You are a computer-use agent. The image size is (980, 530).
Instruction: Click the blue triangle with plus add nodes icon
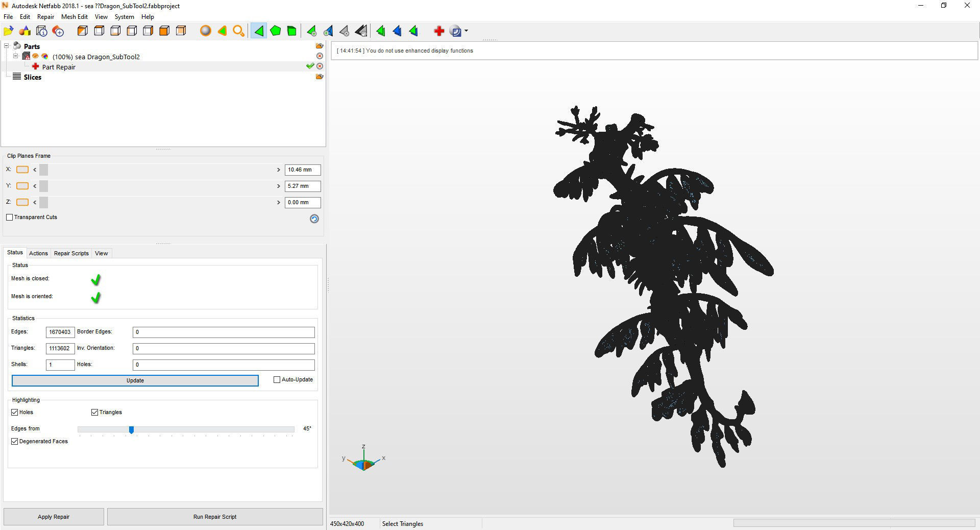pyautogui.click(x=328, y=31)
